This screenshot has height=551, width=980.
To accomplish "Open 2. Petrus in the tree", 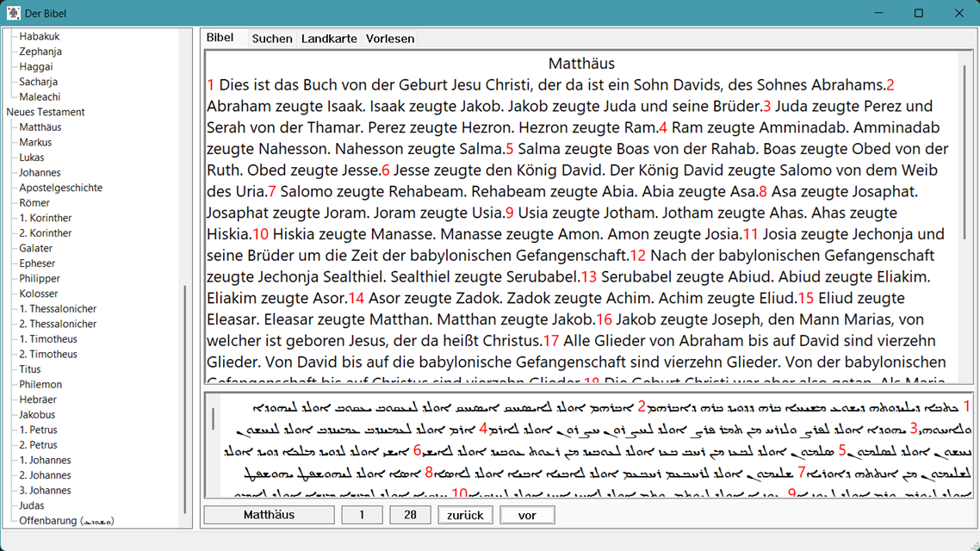I will (x=38, y=445).
